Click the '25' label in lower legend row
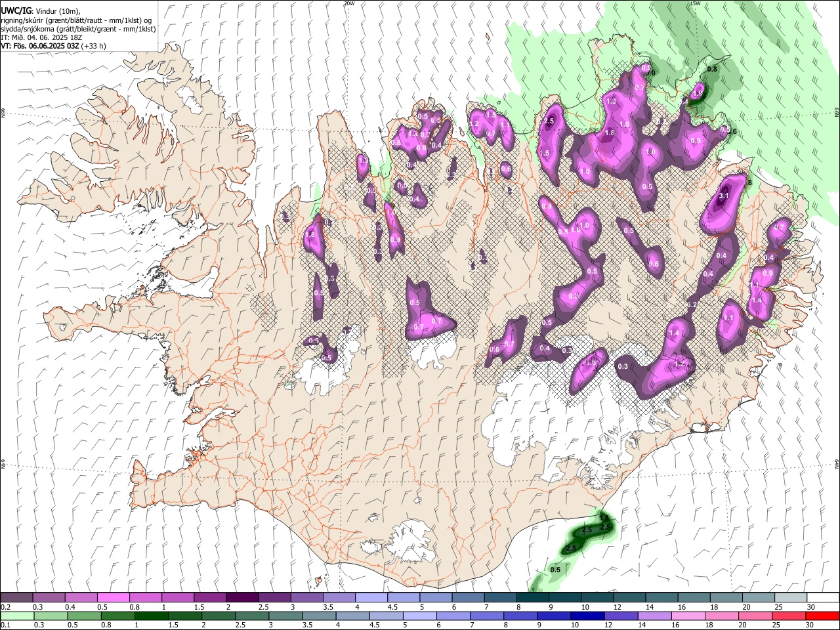The width and height of the screenshot is (840, 630). [x=776, y=625]
